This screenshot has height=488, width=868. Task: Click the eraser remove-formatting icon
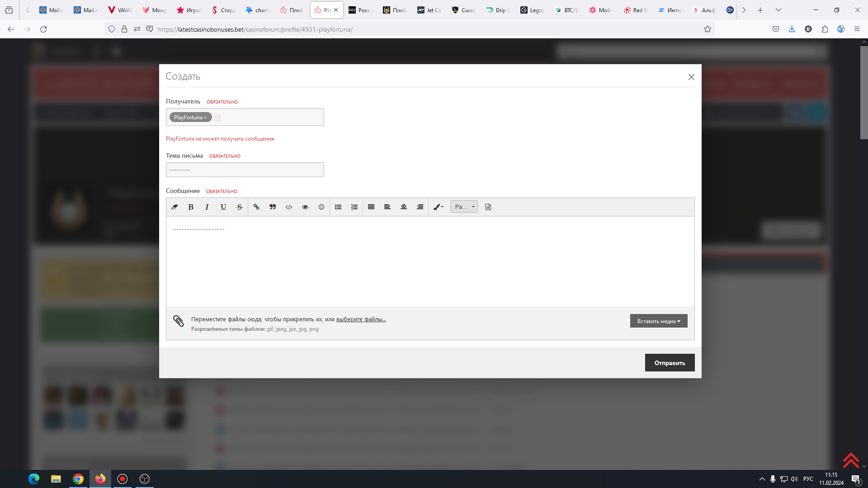(175, 207)
